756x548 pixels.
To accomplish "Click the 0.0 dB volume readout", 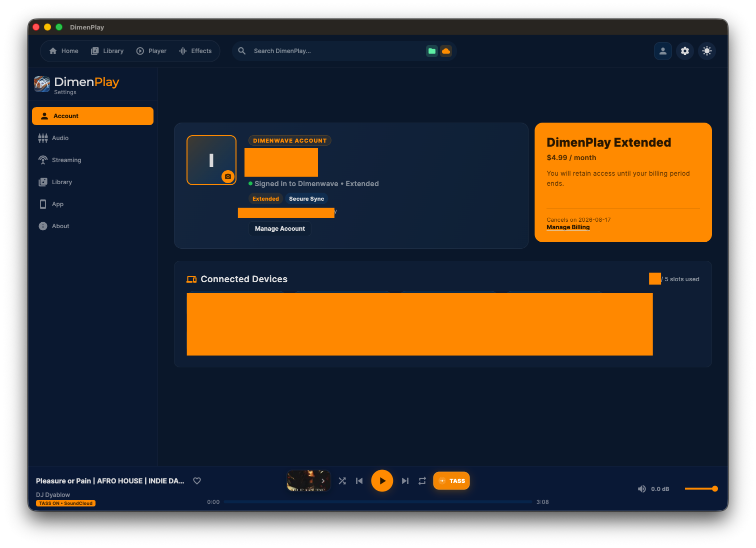I will pos(660,489).
